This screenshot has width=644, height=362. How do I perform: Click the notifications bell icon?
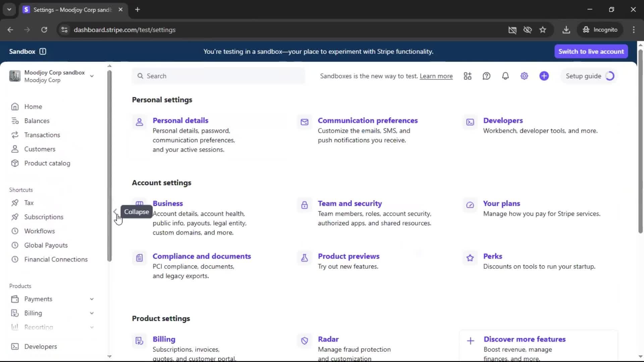coord(505,76)
